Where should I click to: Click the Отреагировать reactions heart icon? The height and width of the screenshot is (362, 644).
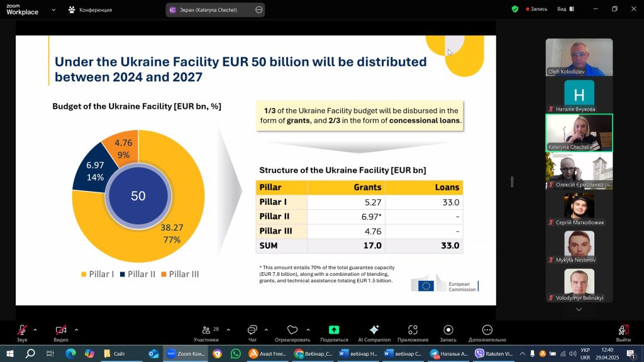tap(292, 330)
